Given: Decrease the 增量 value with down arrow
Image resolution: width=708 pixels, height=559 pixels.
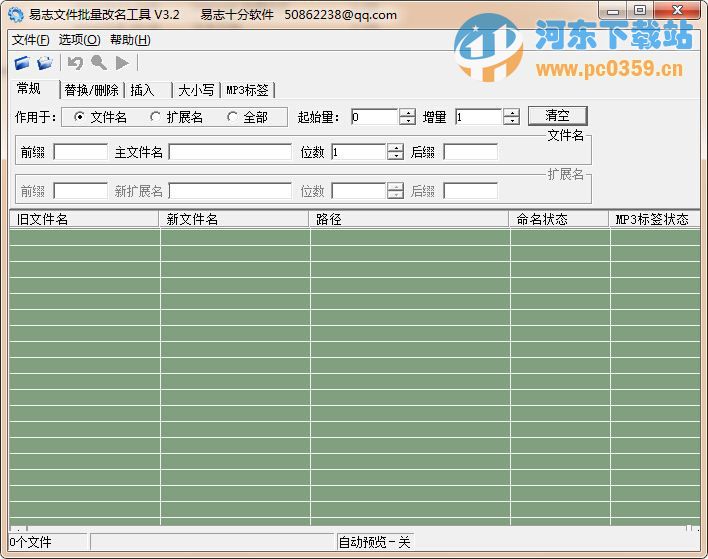Looking at the screenshot, I should click(511, 121).
